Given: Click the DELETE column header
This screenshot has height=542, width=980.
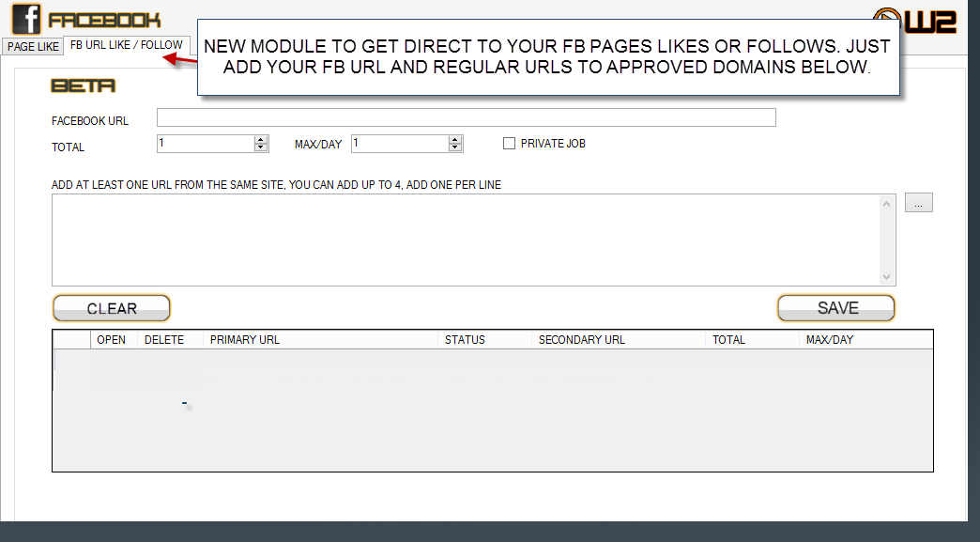Looking at the screenshot, I should [x=170, y=339].
